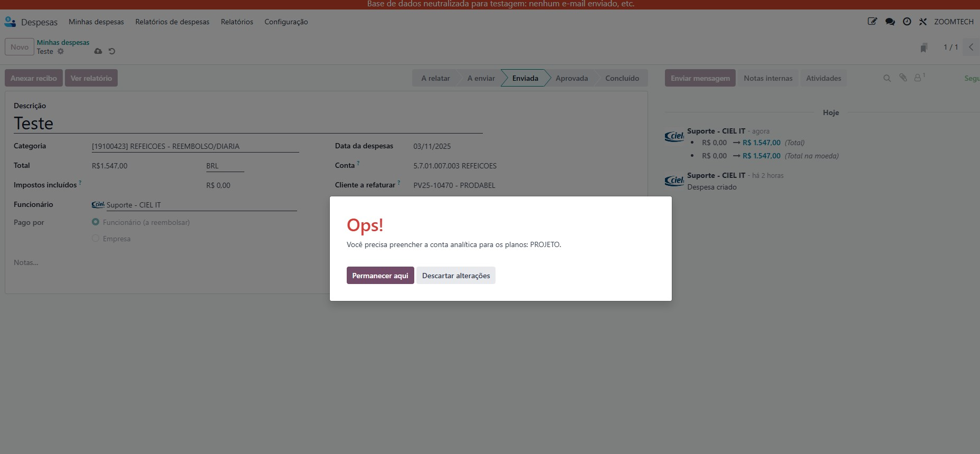Screen dimensions: 980x454
Task: Open the Relatórios de despesas menu
Action: pyautogui.click(x=172, y=22)
